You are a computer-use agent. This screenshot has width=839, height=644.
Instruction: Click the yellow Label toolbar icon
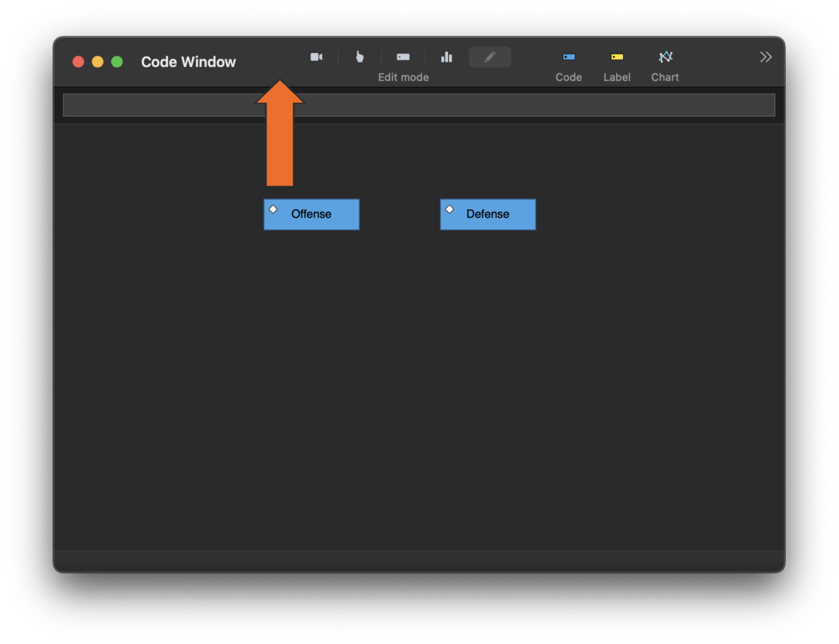[617, 57]
